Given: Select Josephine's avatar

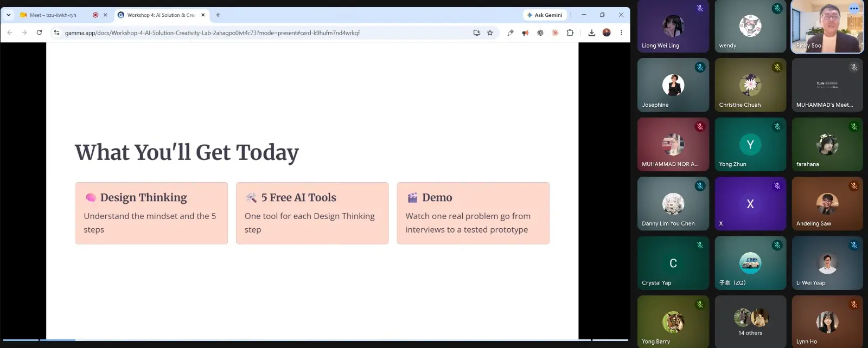Looking at the screenshot, I should pos(673,85).
